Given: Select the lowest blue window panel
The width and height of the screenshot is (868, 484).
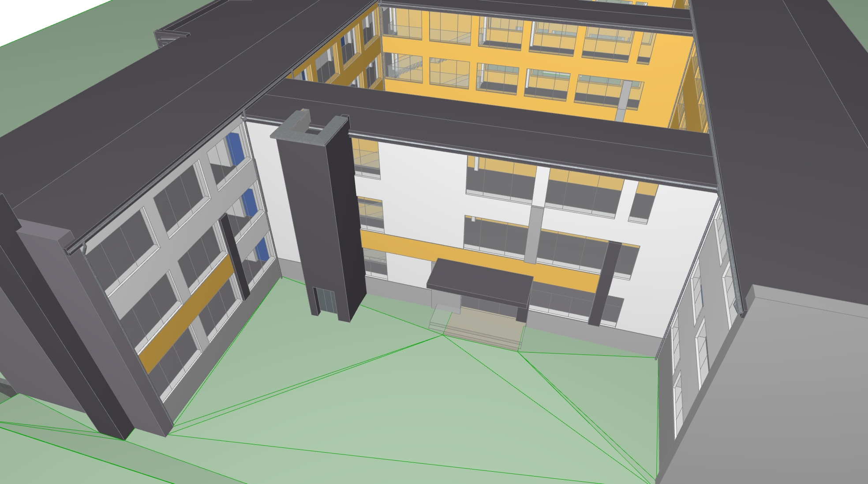Looking at the screenshot, I should (x=262, y=249).
